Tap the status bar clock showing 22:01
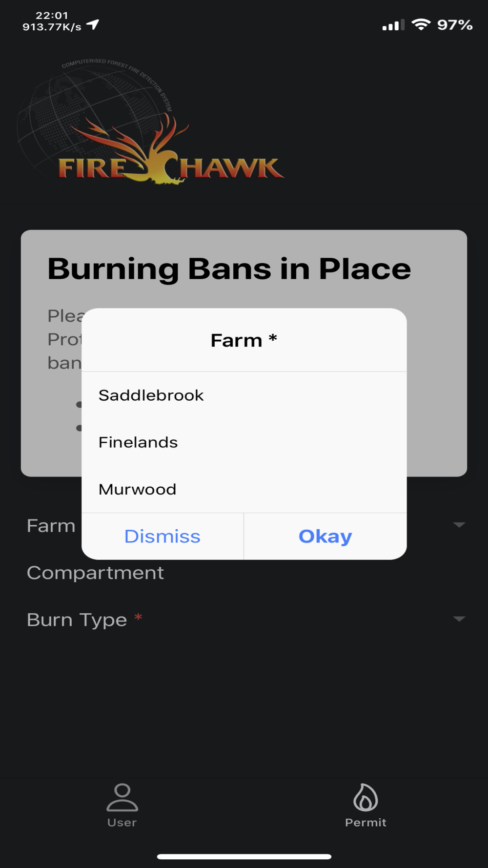 (52, 16)
